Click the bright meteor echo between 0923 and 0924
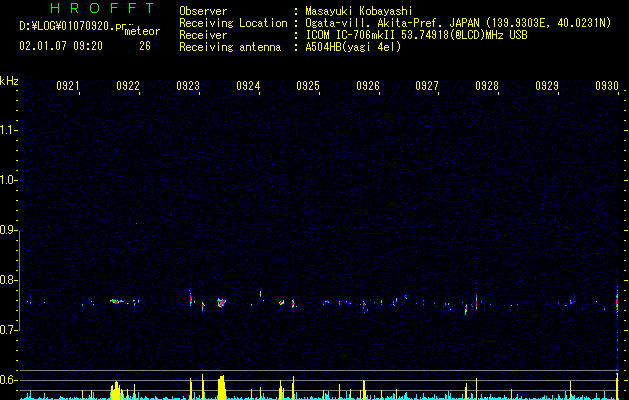This screenshot has height=400, width=629. coord(221,303)
